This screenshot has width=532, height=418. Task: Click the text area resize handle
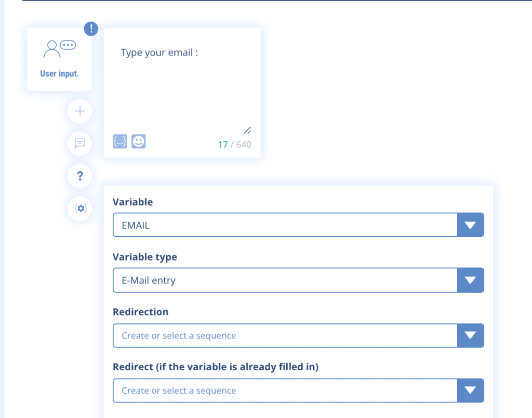(x=247, y=130)
